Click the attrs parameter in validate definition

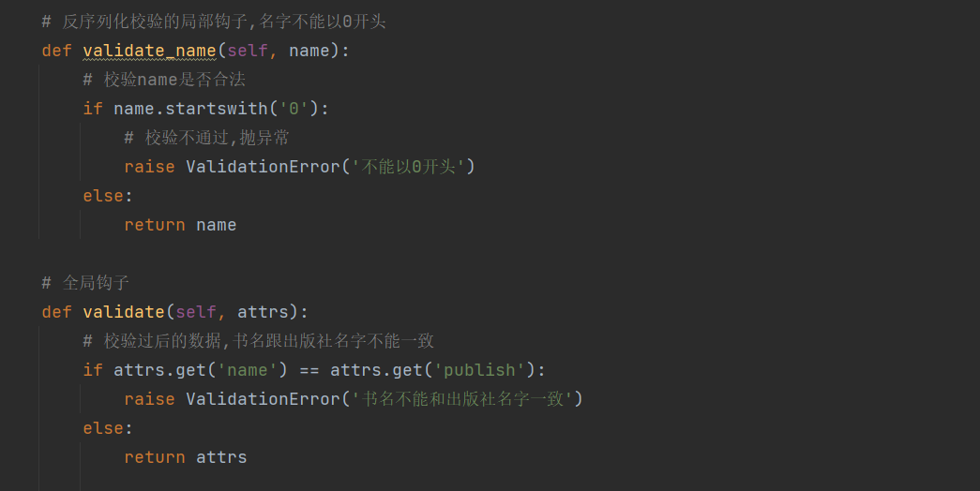coord(262,312)
